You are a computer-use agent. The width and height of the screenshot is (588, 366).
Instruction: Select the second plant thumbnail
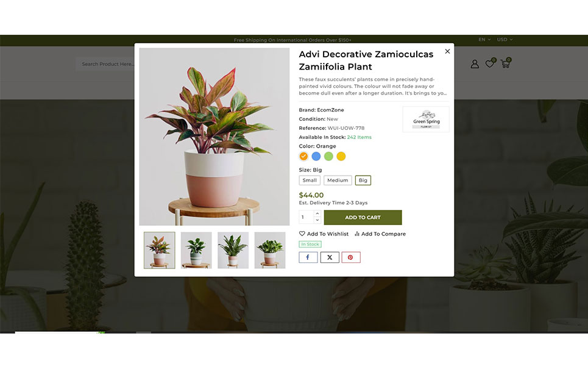tap(196, 250)
